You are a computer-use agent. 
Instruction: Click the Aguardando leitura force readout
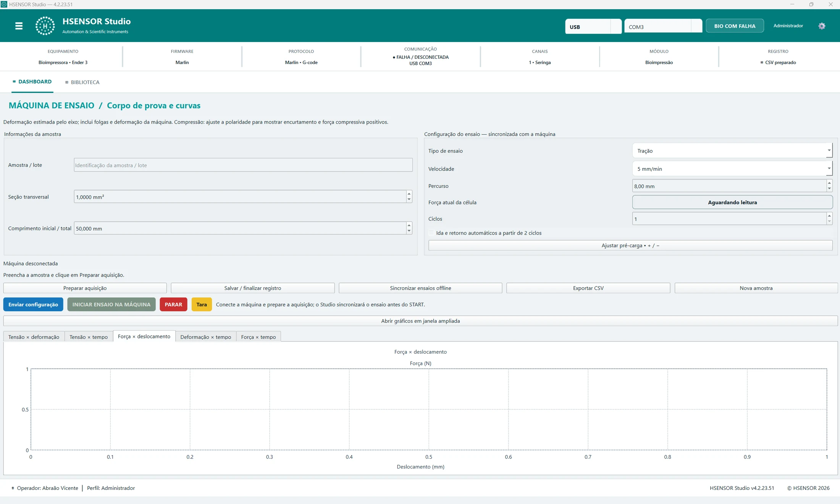tap(732, 202)
